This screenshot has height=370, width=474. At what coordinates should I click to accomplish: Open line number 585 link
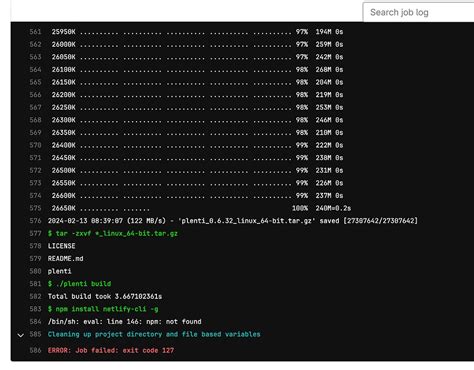click(x=35, y=334)
